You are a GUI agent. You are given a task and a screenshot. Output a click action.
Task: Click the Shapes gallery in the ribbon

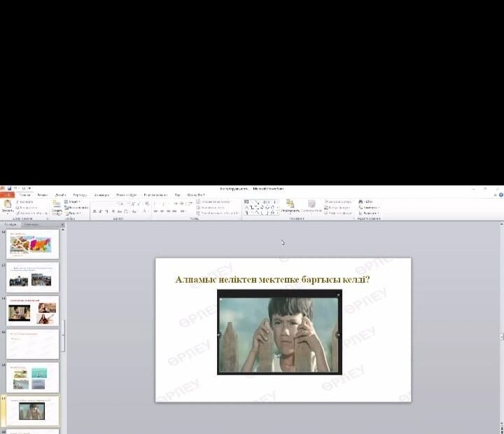(260, 206)
